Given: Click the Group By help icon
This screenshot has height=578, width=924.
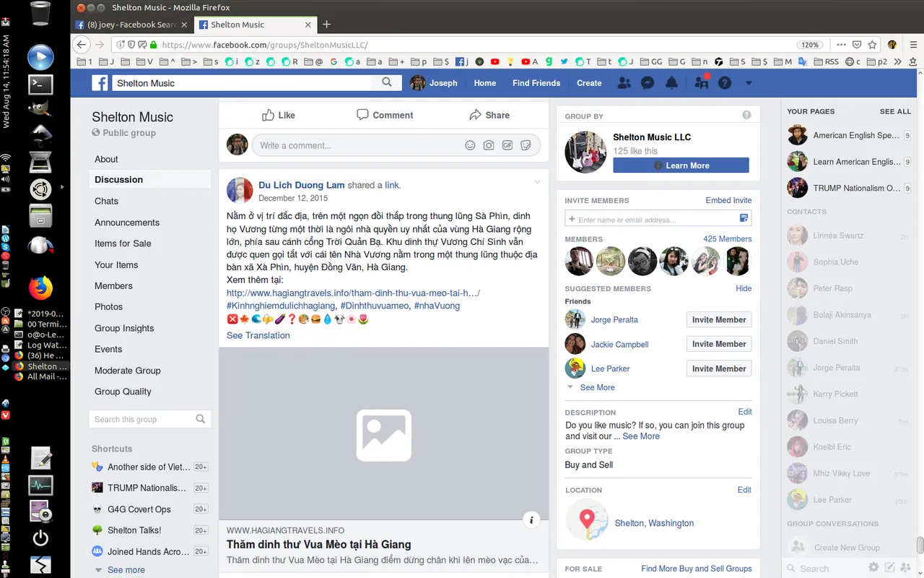Looking at the screenshot, I should [746, 115].
